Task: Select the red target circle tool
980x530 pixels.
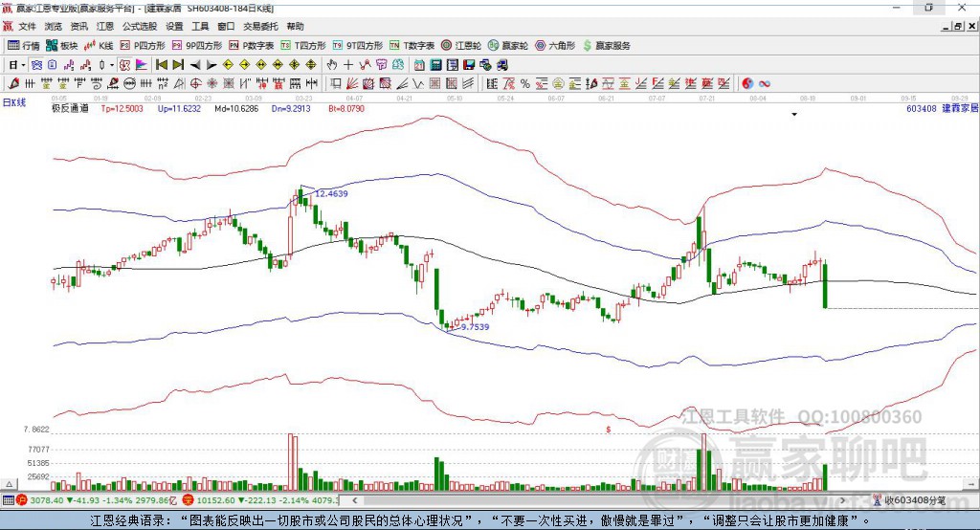Action: [x=195, y=84]
